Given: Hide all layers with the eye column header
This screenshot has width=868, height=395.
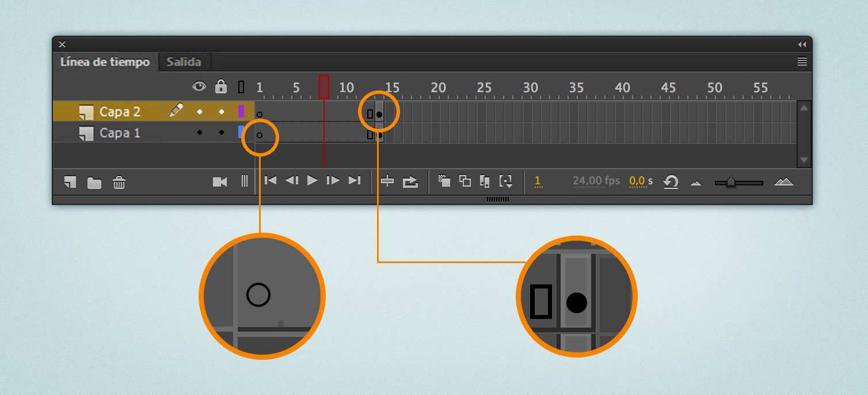Looking at the screenshot, I should (199, 86).
